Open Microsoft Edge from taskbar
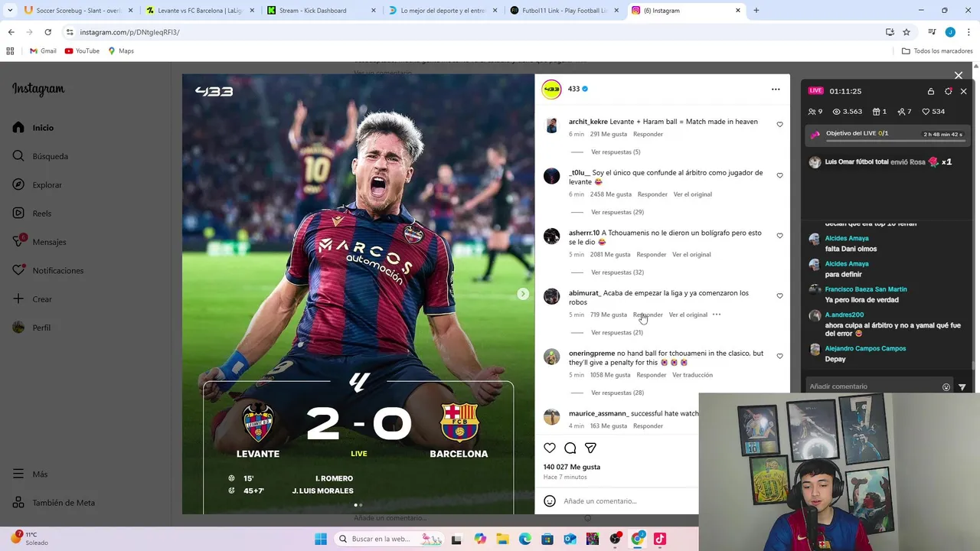980x551 pixels. [x=525, y=539]
